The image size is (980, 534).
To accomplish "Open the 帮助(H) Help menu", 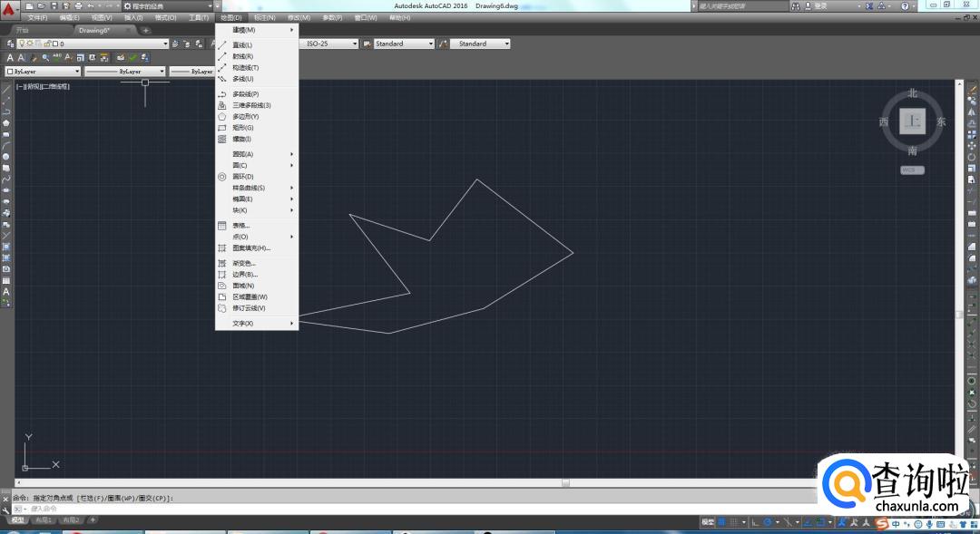I will pyautogui.click(x=399, y=17).
